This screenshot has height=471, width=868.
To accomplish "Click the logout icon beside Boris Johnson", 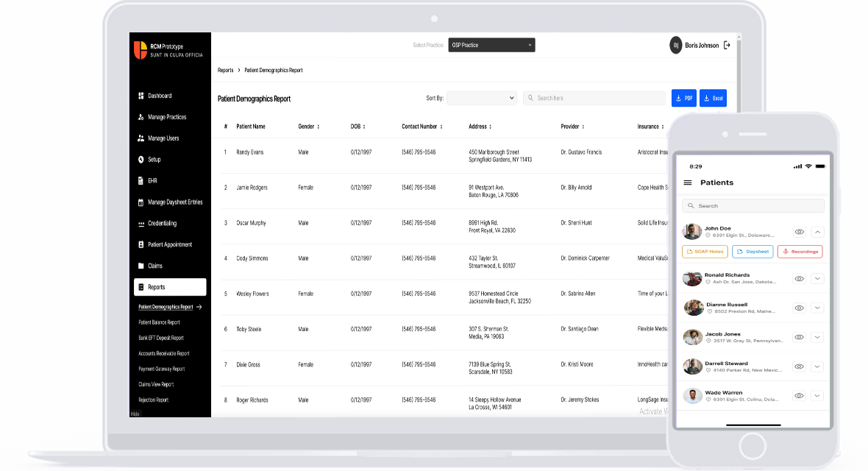I will click(x=727, y=45).
